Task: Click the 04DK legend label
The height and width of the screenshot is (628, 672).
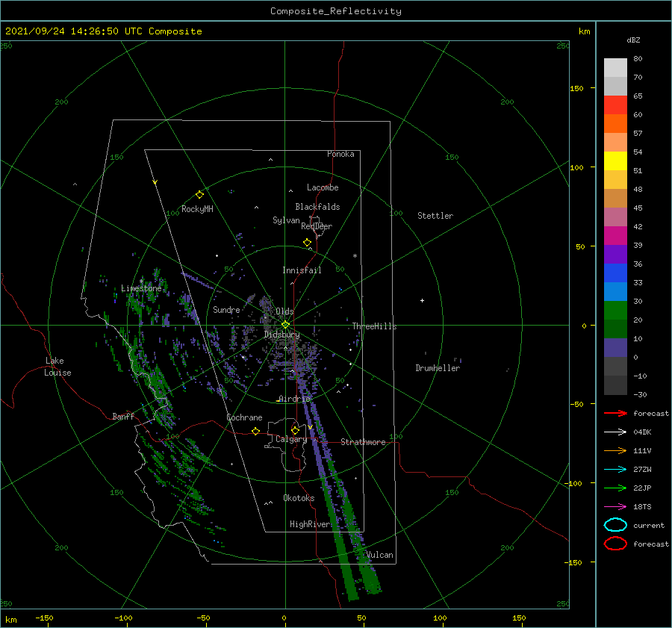Action: coord(642,432)
